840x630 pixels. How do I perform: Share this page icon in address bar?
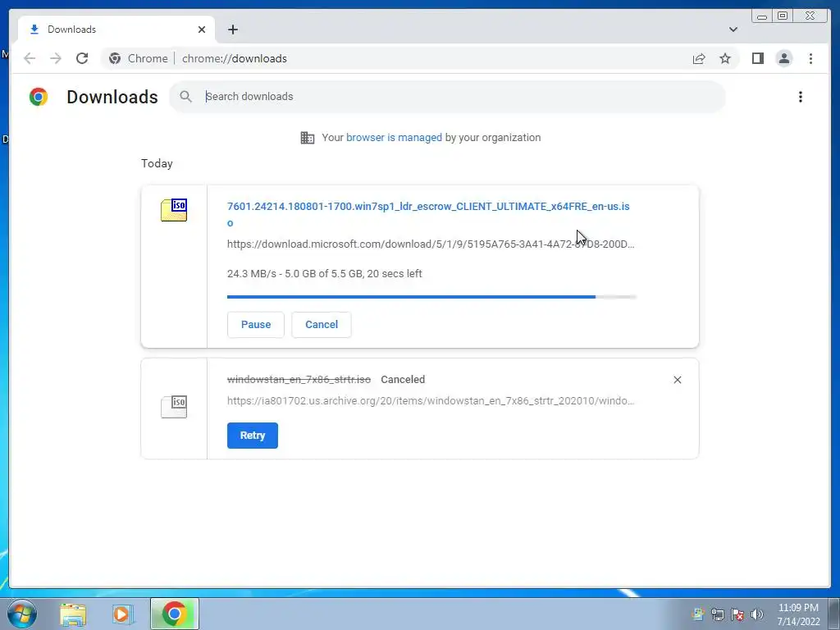[x=699, y=58]
